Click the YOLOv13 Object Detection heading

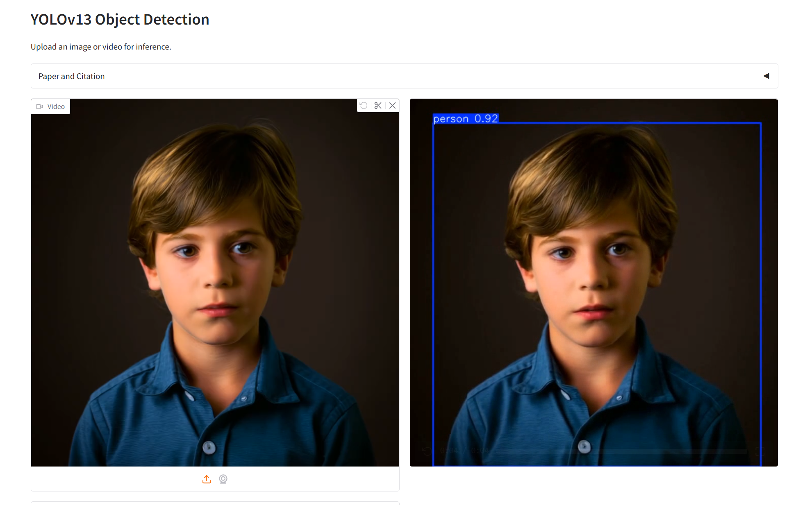click(x=120, y=20)
